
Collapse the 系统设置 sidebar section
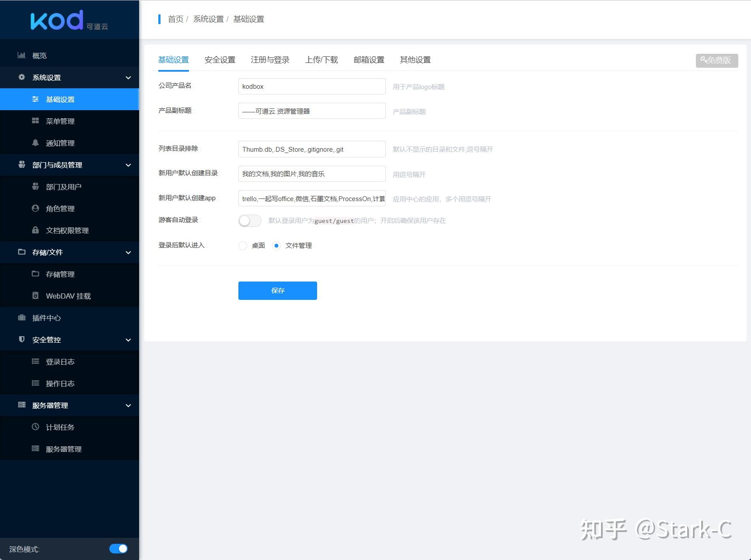128,77
